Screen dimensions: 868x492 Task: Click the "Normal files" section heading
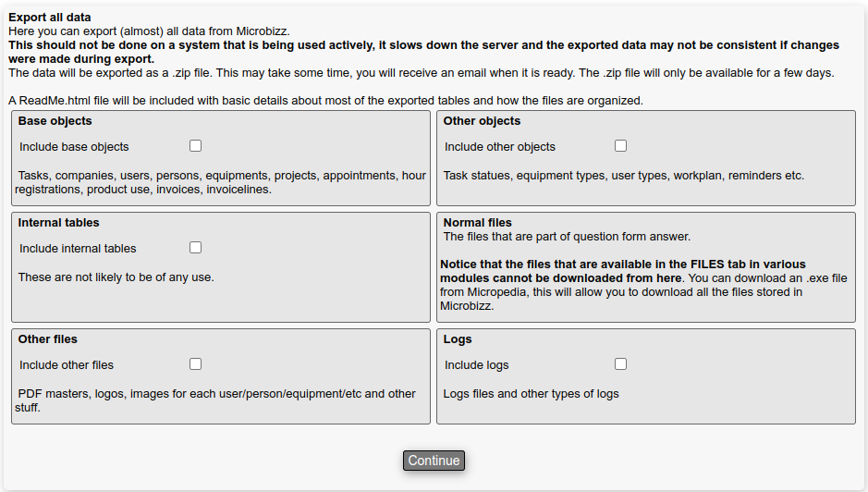tap(477, 223)
